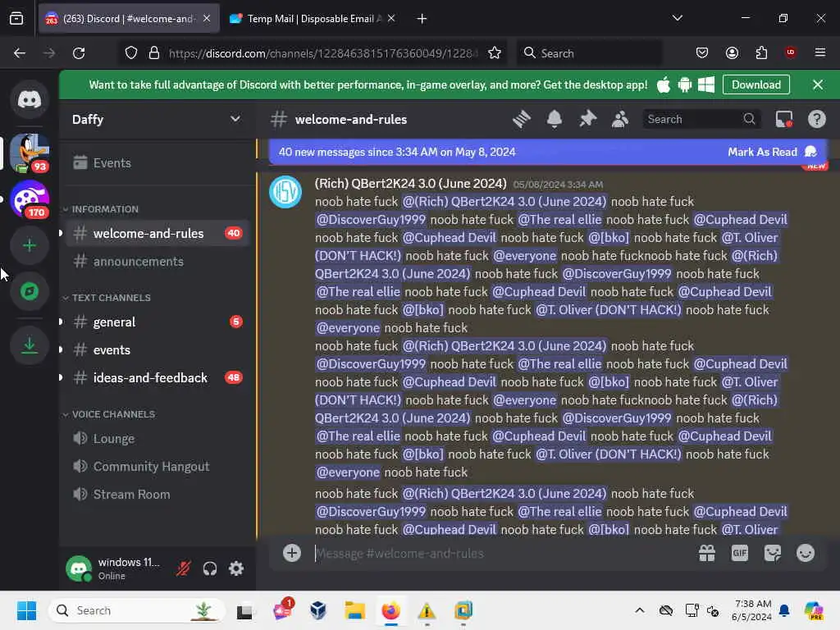840x630 pixels.
Task: Join Stream Room voice channel
Action: click(x=157, y=495)
